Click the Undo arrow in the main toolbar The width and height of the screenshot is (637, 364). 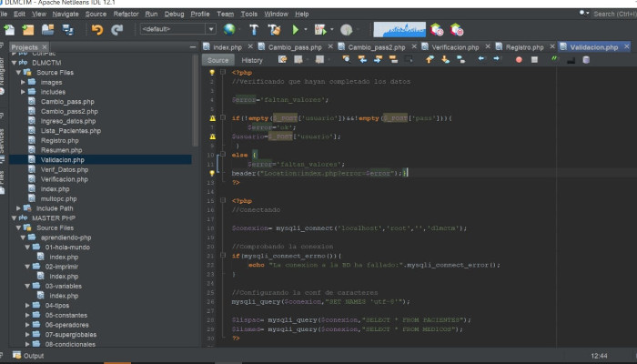[x=97, y=29]
